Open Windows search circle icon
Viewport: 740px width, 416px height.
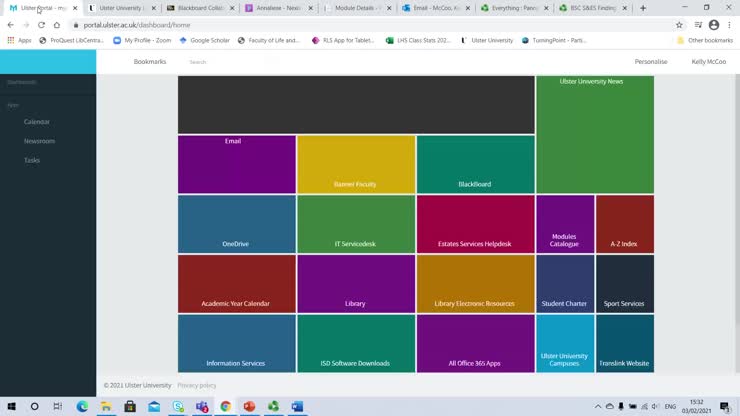pyautogui.click(x=34, y=406)
